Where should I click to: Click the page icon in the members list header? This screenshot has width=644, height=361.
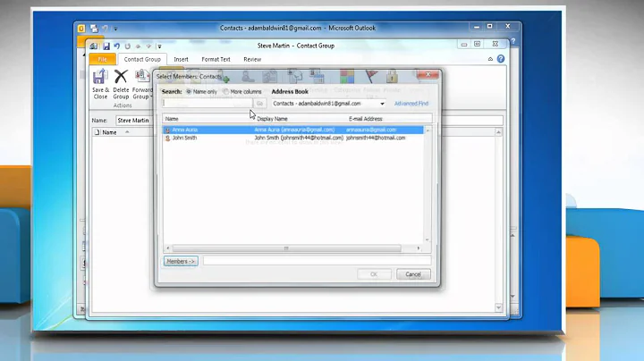[x=97, y=132]
